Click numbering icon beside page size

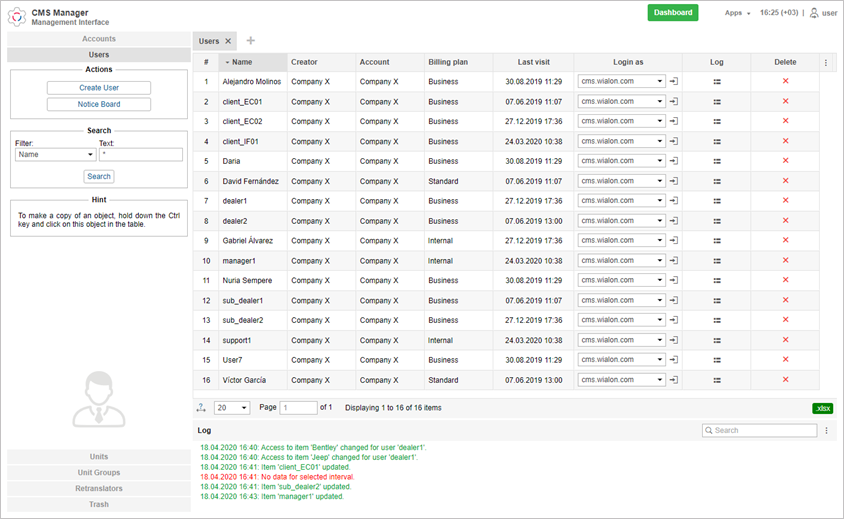point(201,408)
